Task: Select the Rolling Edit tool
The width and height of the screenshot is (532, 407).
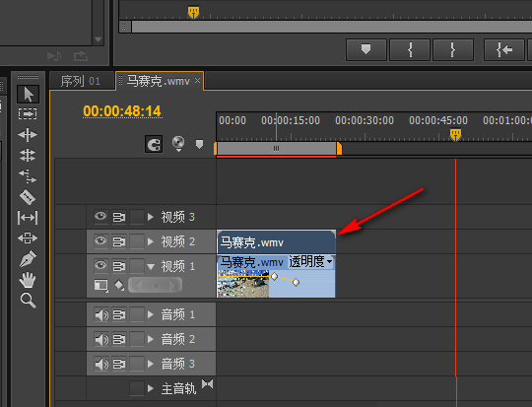Action: pos(28,156)
